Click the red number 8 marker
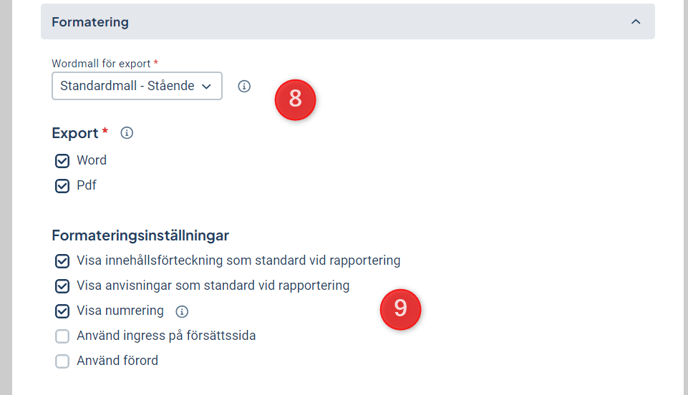The height and width of the screenshot is (395, 688). coord(295,100)
